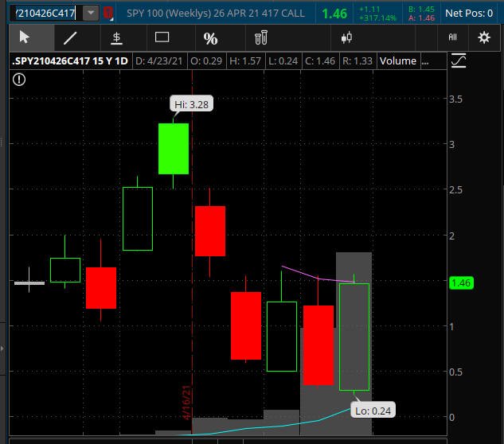Click the SPY 417 CALL description text
The height and width of the screenshot is (444, 504).
(x=215, y=14)
